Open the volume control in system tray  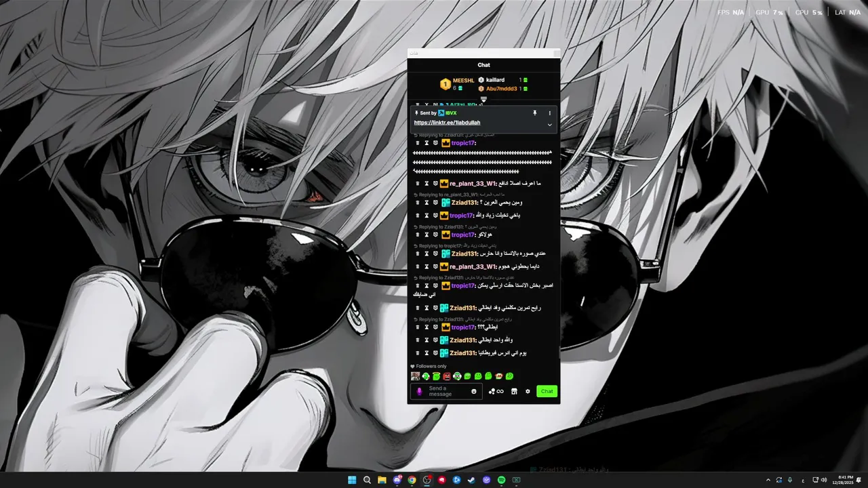point(824,480)
